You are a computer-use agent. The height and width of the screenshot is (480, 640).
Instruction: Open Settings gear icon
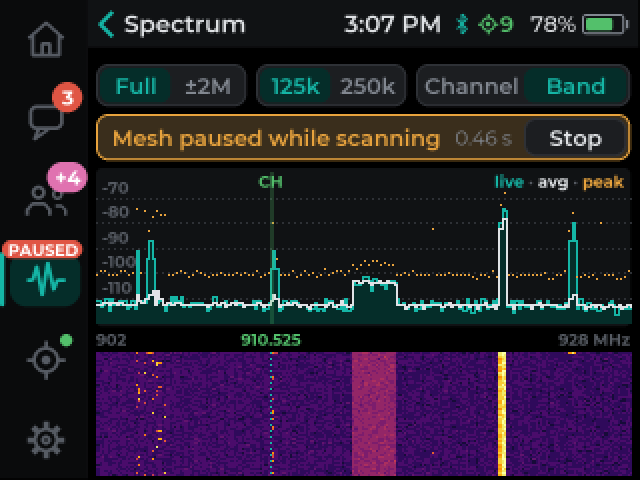tap(46, 440)
